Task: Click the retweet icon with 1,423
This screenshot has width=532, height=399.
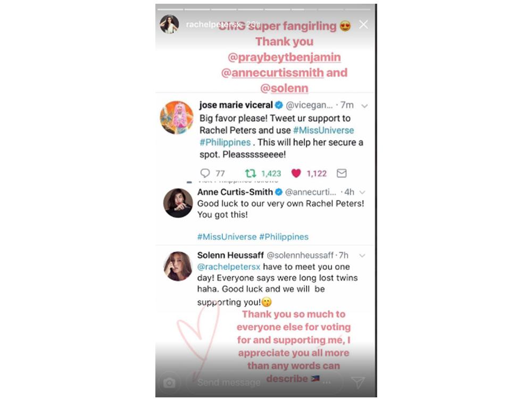Action: point(251,173)
